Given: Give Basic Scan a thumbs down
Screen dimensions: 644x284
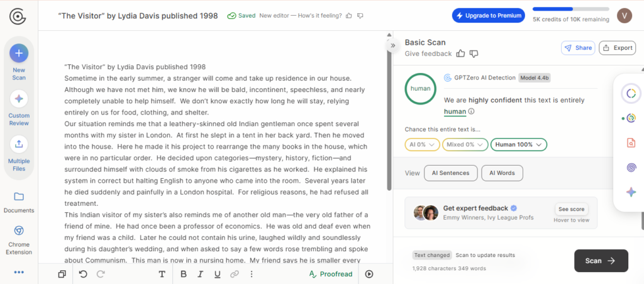Looking at the screenshot, I should point(474,54).
